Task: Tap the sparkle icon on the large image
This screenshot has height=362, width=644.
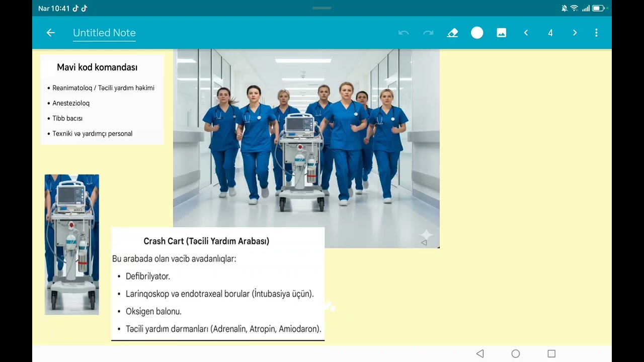Action: 426,234
